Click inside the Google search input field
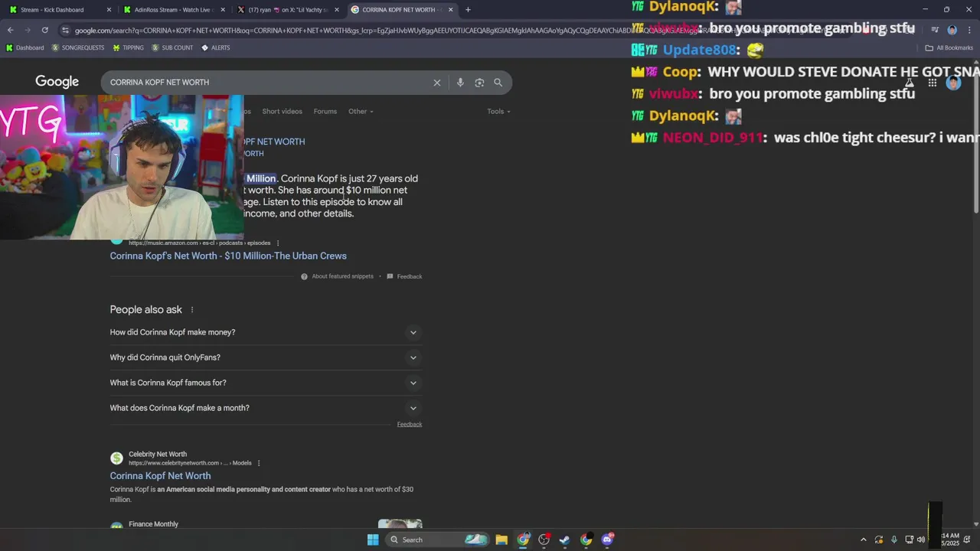 click(x=268, y=83)
